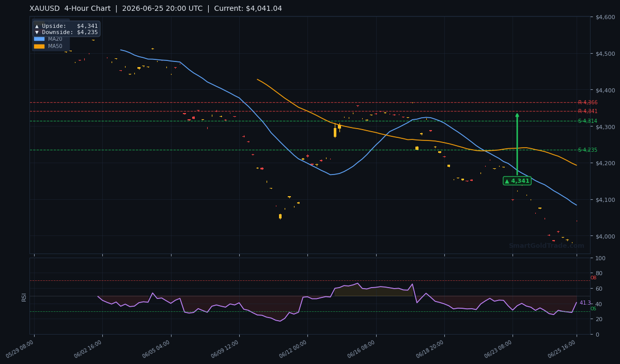This screenshot has height=364, width=620.
Task: Click the $4,600 price axis label
Action: 605,17
